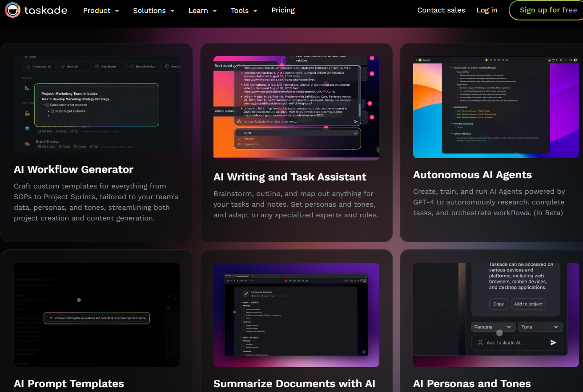This screenshot has width=583, height=392.
Task: Click the person icon in Ask Taskade AI field
Action: [480, 343]
